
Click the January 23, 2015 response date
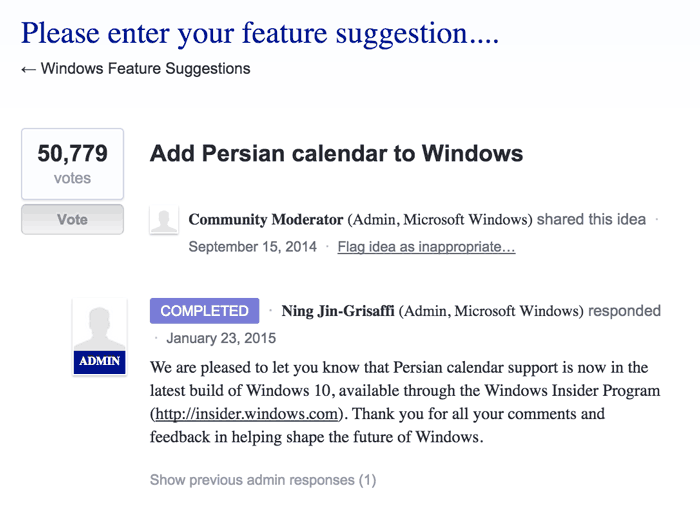tap(221, 338)
